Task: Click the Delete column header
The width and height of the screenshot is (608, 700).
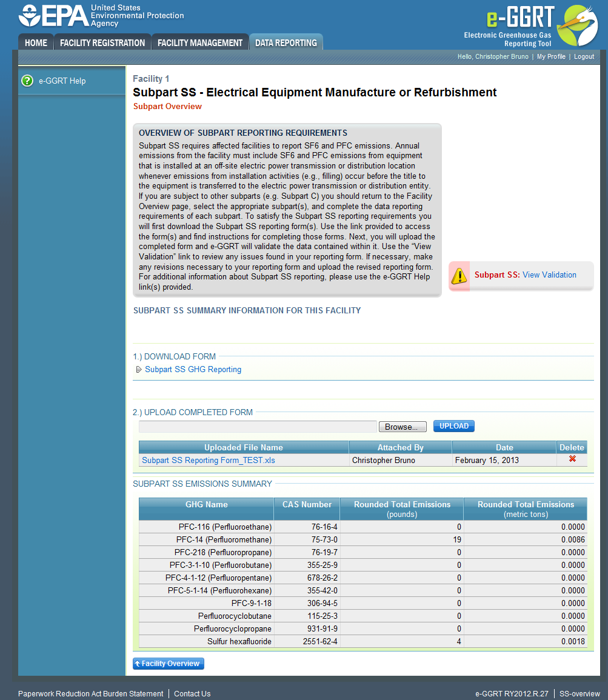Action: (x=572, y=447)
